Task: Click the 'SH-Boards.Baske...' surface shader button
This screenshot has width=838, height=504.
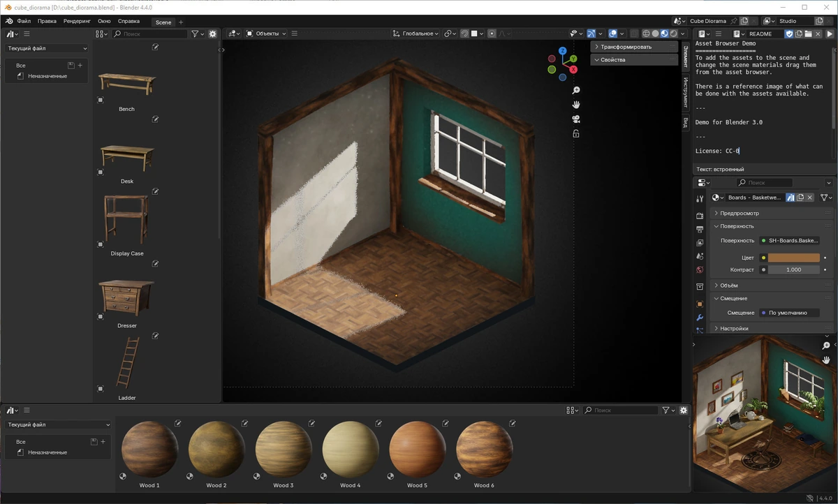Action: (790, 240)
